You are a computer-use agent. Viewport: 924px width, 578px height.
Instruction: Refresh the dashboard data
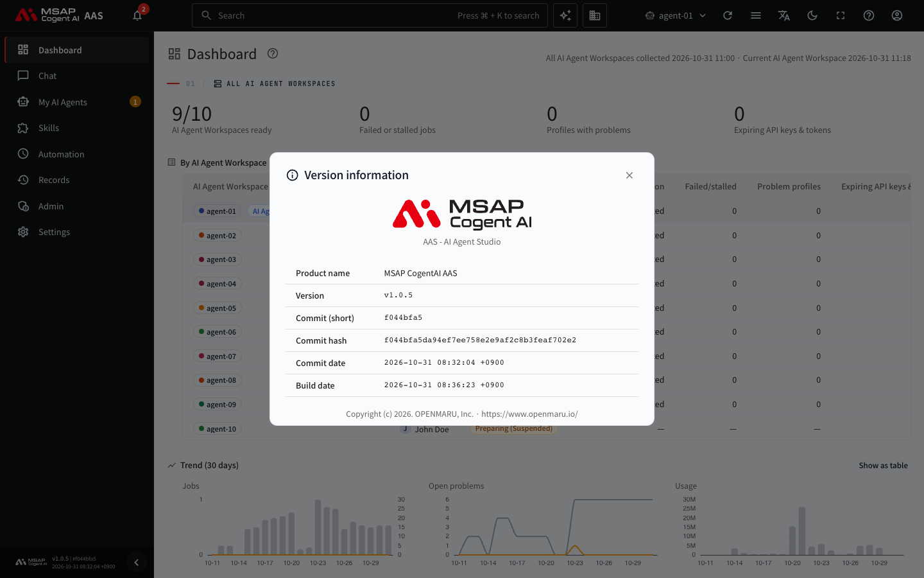click(x=728, y=15)
